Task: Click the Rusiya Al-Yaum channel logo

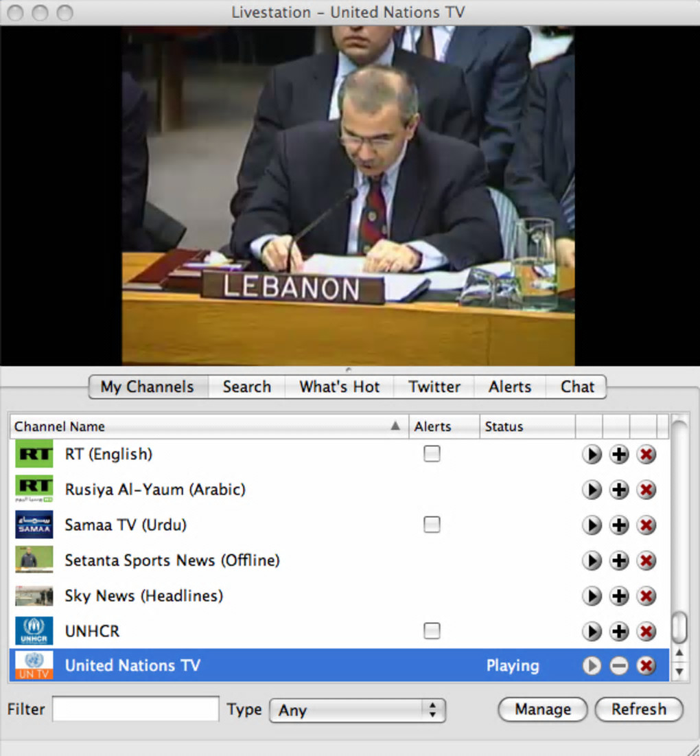Action: (x=34, y=489)
